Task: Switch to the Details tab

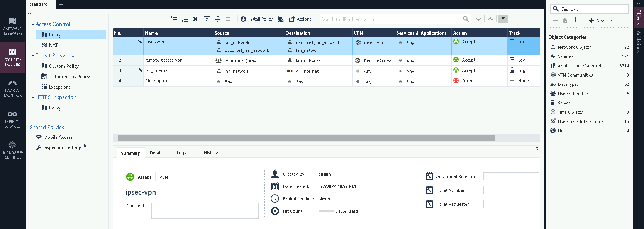Action: click(156, 153)
